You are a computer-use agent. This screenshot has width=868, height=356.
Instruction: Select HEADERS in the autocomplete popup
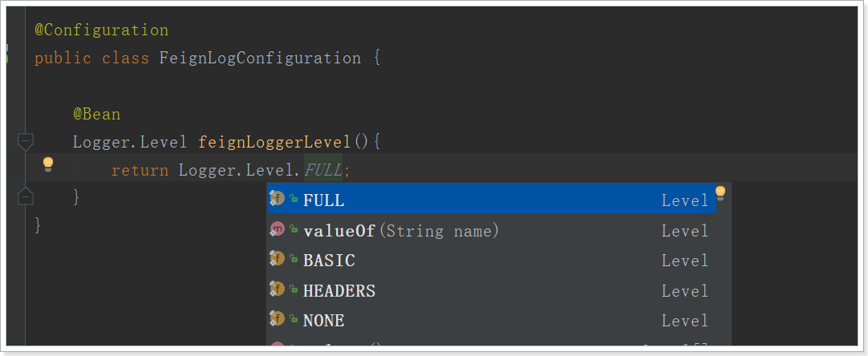pyautogui.click(x=339, y=290)
